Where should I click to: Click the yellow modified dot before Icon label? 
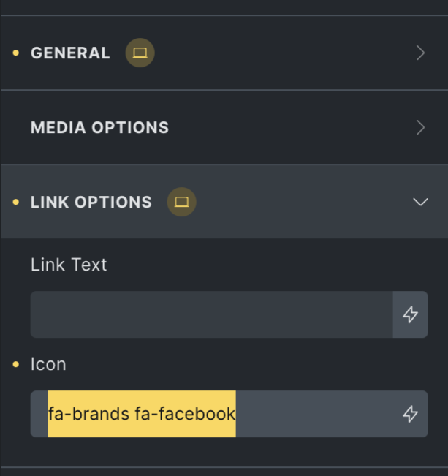(16, 364)
